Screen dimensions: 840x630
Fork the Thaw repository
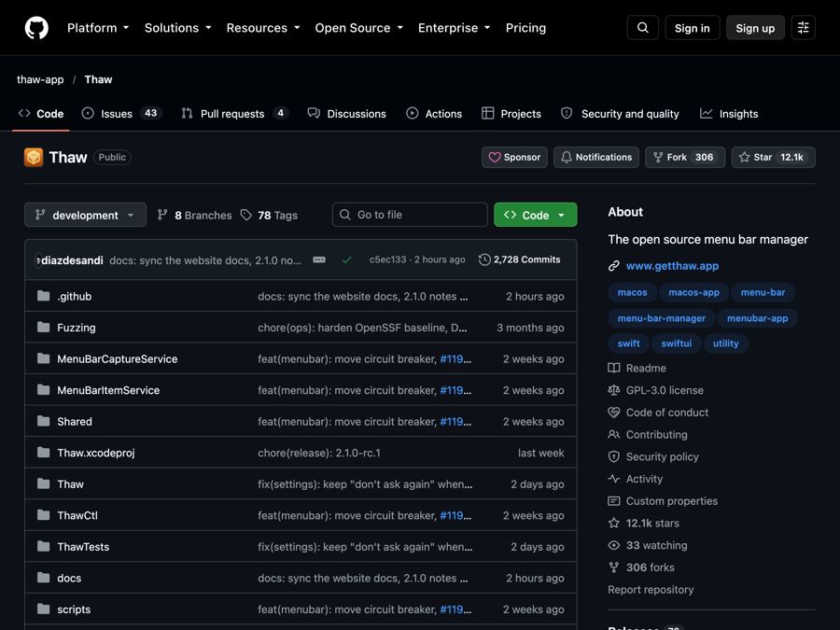(x=685, y=158)
